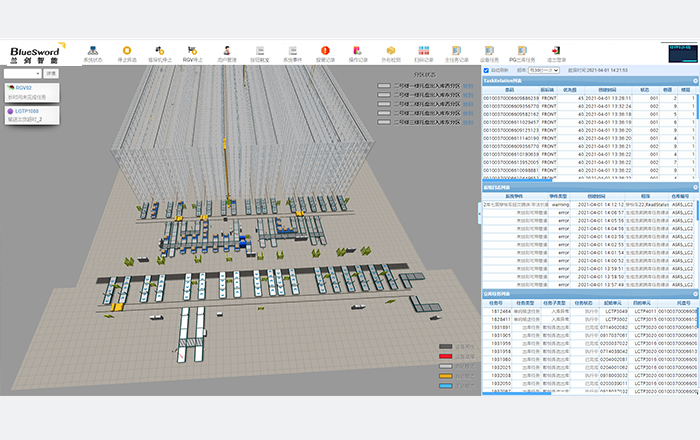Click the 搜索 search button
The image size is (700, 440).
coord(51,73)
